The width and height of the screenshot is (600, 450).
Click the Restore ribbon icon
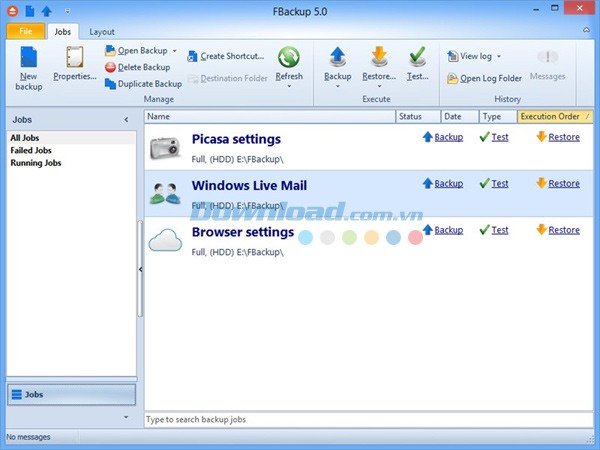point(379,57)
